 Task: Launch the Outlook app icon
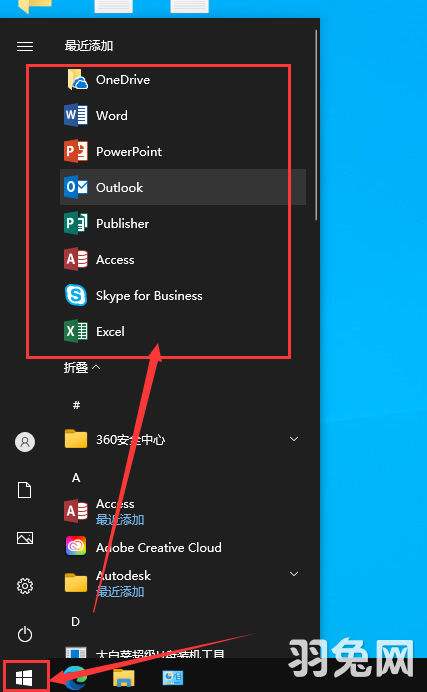point(76,187)
